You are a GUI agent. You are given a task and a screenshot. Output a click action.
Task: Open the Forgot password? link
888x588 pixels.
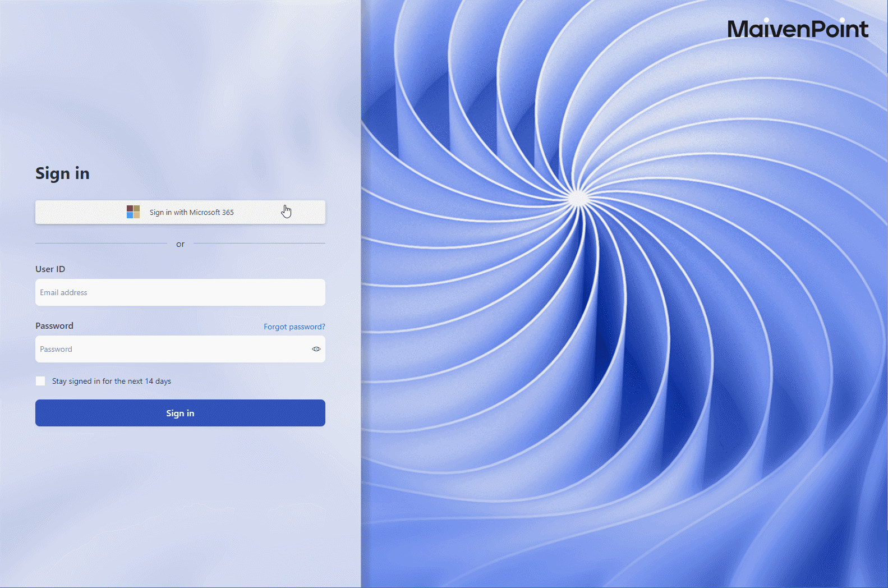pos(295,327)
